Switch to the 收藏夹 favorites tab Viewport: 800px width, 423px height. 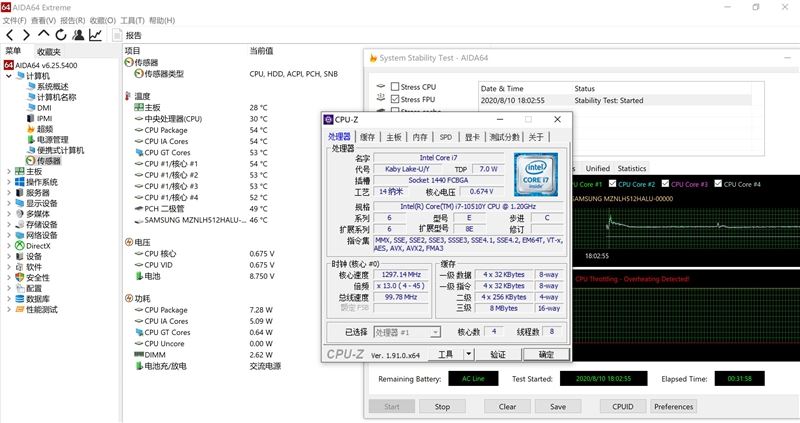[49, 52]
